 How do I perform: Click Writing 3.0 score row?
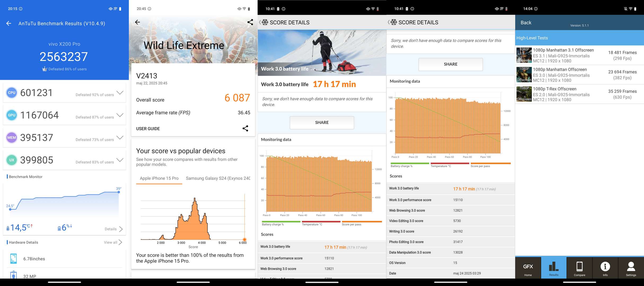pos(451,231)
